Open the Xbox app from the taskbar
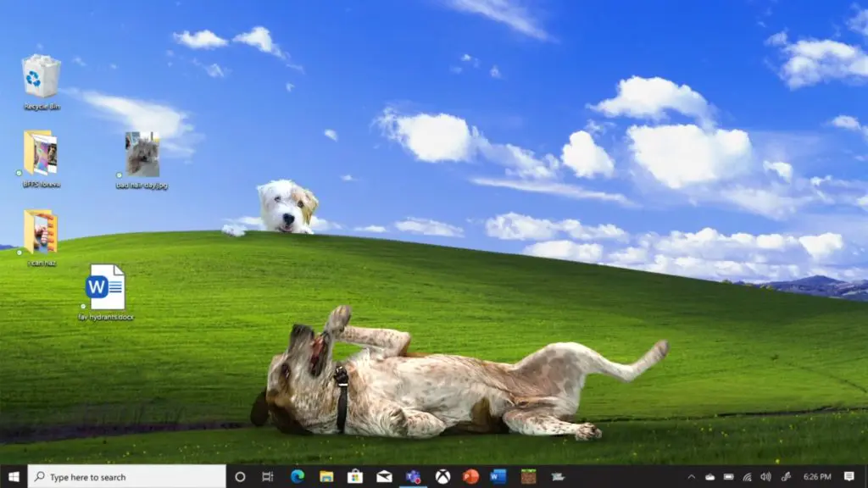The height and width of the screenshot is (488, 868). click(x=442, y=476)
